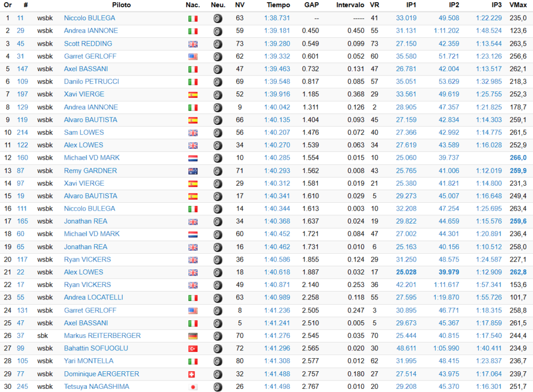
Task: Click the Swiss flag for Dominique AERGERTER
Action: point(193,374)
